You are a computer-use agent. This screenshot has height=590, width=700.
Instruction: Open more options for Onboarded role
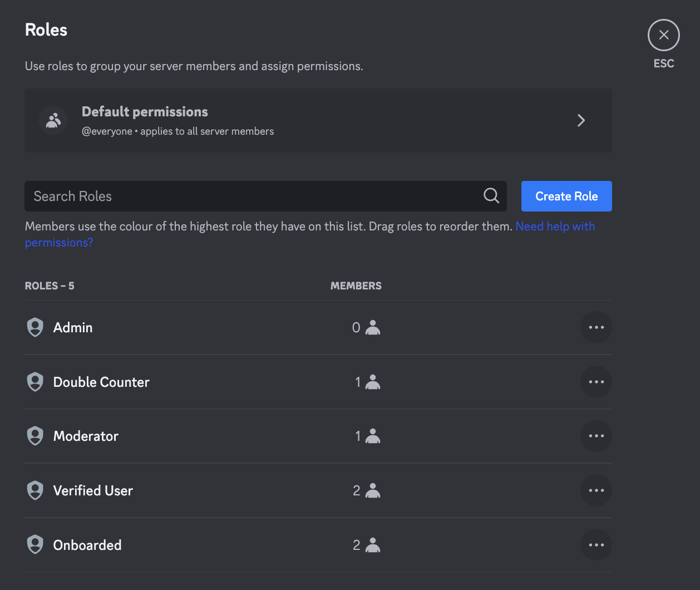[x=596, y=544]
